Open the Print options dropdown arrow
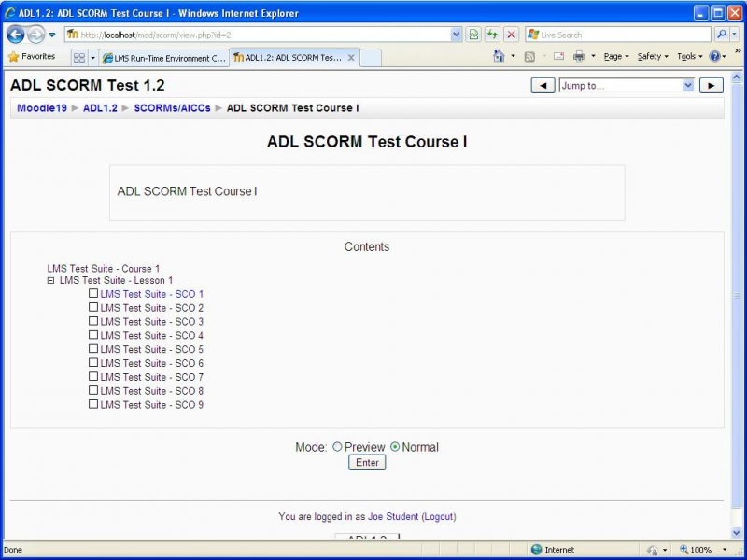The height and width of the screenshot is (560, 747). (593, 57)
